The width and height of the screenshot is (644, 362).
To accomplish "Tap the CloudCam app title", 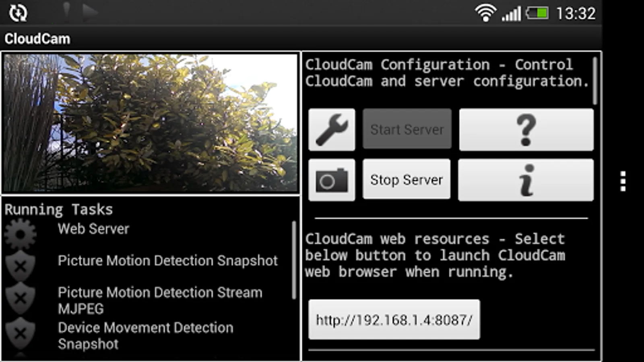I will (37, 39).
